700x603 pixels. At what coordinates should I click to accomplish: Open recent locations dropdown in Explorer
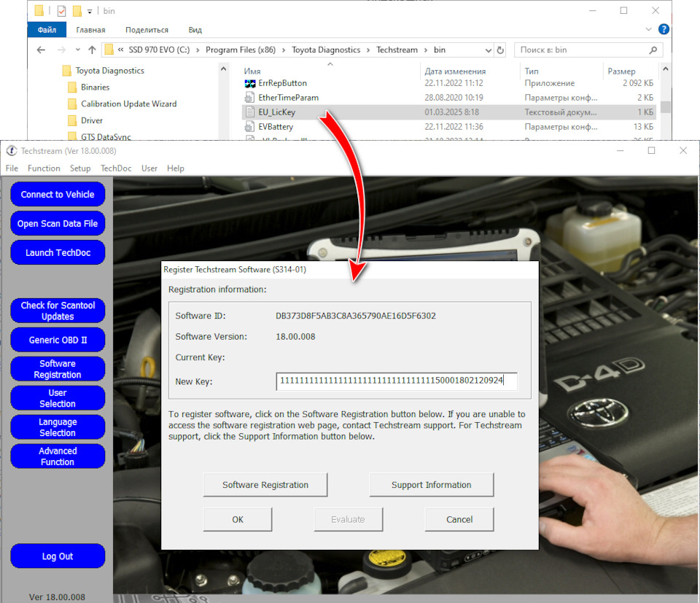[x=78, y=50]
